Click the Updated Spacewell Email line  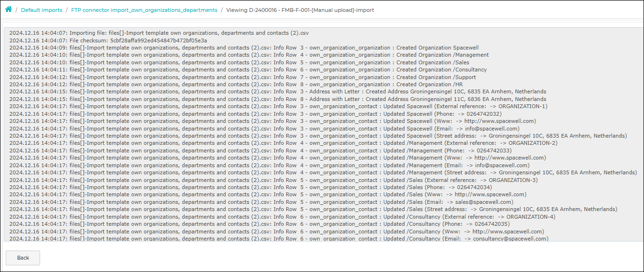pyautogui.click(x=264, y=129)
